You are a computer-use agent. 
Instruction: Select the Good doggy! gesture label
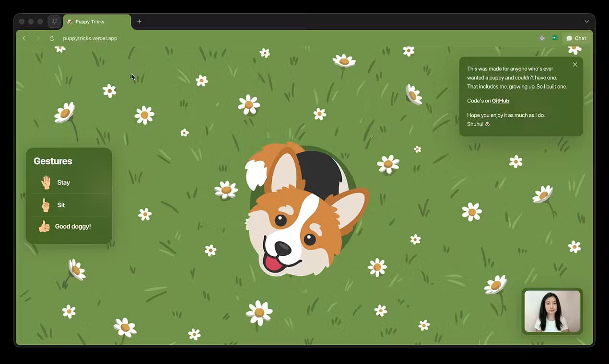(73, 227)
